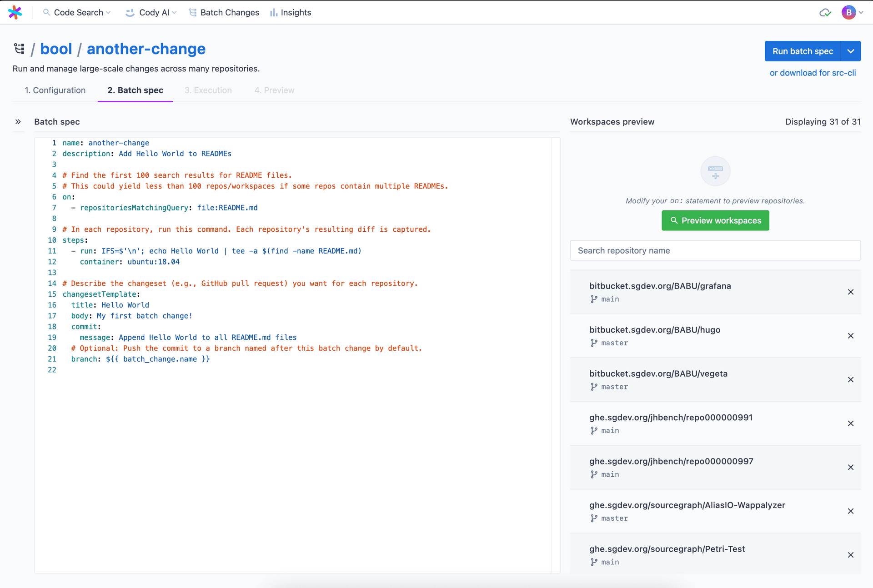
Task: Place cursor on the 'branch:' line in editor
Action: (140, 359)
